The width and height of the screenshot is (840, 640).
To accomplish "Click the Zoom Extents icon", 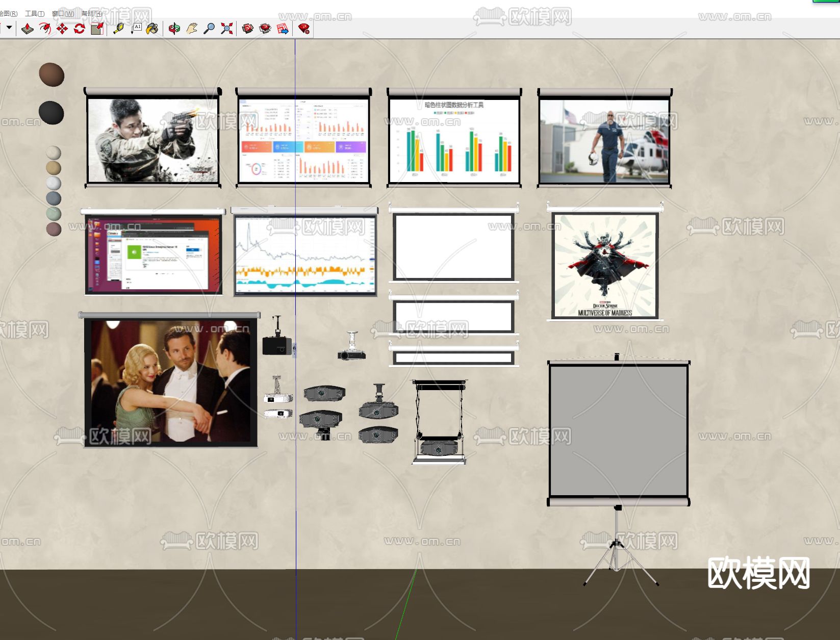I will pos(227,29).
